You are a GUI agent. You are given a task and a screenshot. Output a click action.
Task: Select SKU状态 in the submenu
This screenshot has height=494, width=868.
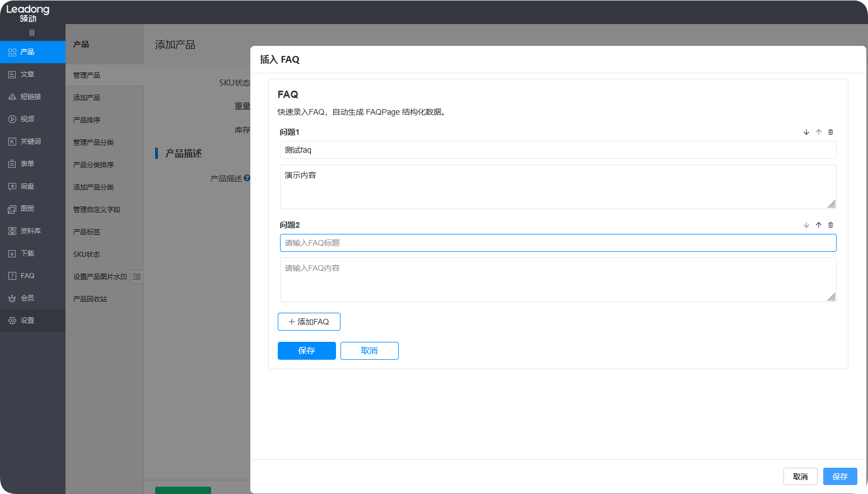pyautogui.click(x=105, y=254)
